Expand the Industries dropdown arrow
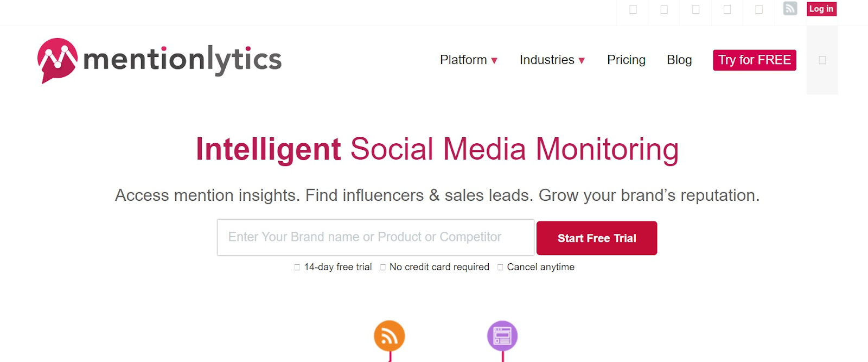The height and width of the screenshot is (362, 868). coord(582,61)
